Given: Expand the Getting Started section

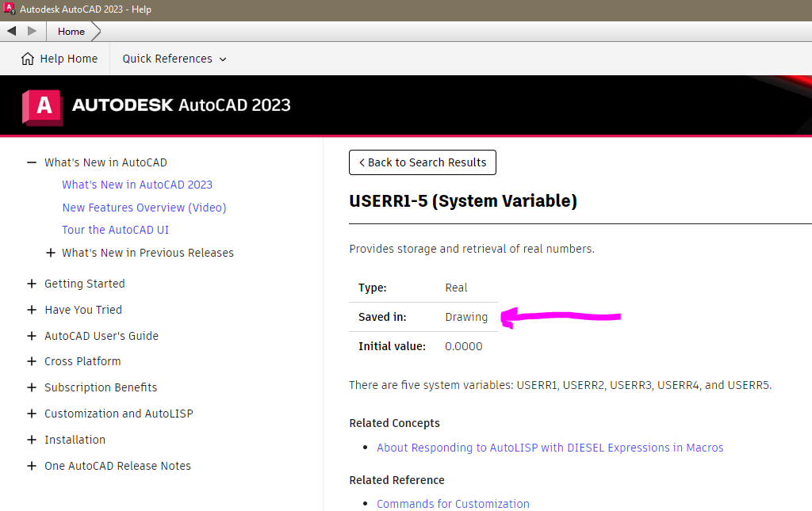Looking at the screenshot, I should (x=31, y=283).
